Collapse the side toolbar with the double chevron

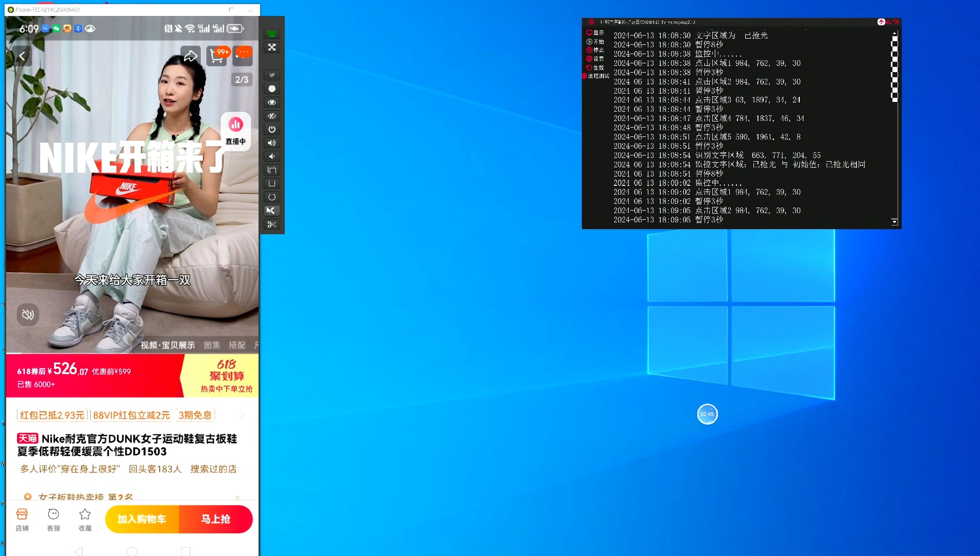pos(271,75)
